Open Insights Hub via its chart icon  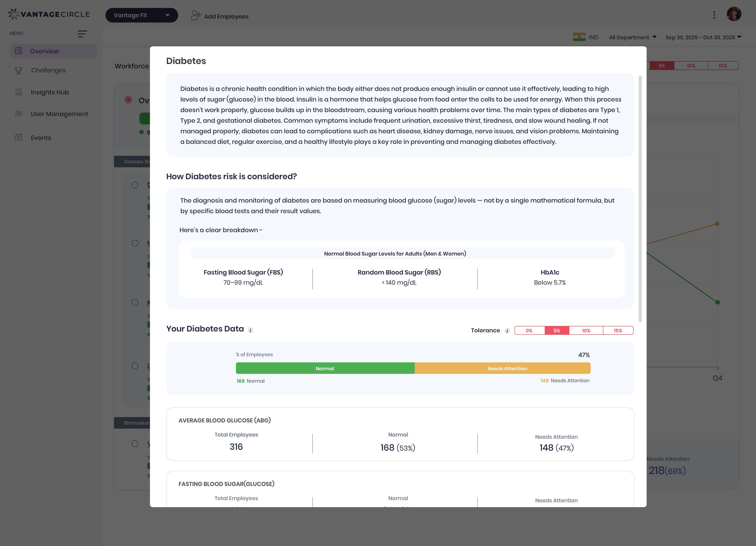click(x=18, y=92)
